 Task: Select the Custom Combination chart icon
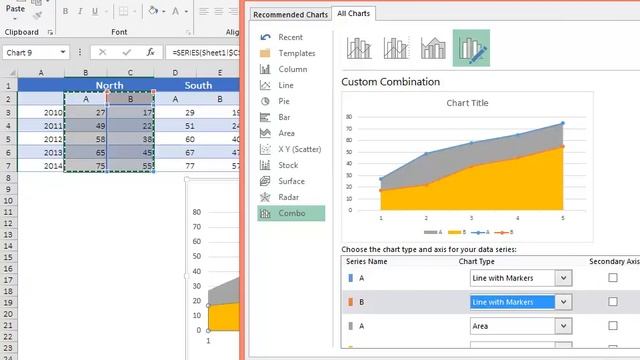click(x=471, y=48)
